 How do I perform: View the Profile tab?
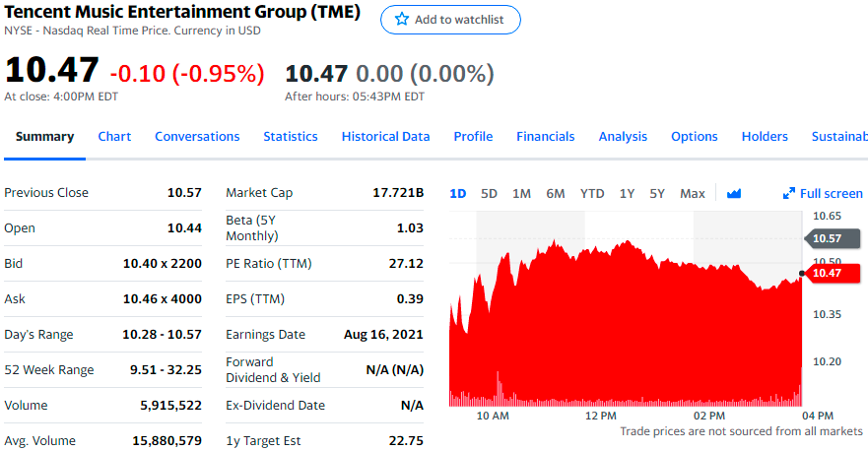[x=473, y=137]
